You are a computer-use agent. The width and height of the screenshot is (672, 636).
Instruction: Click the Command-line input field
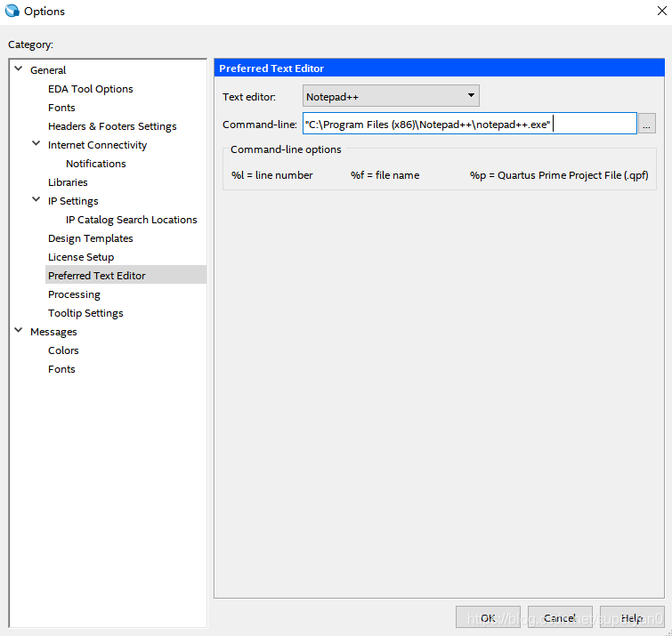click(x=470, y=124)
